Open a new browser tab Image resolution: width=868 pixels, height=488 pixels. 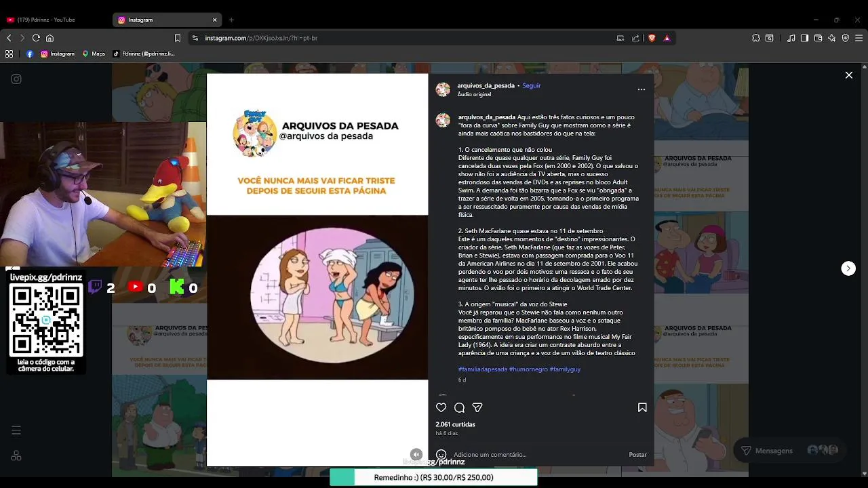click(231, 20)
